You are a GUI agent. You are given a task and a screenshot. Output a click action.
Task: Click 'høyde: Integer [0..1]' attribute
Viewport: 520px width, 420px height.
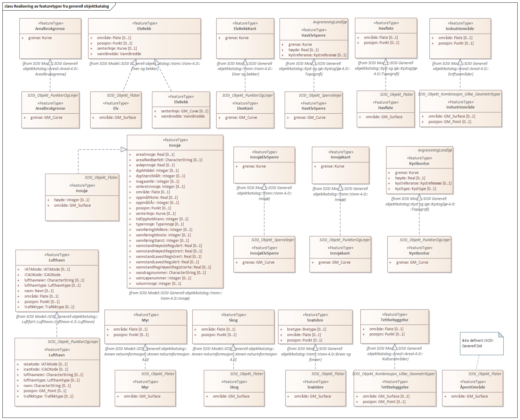71,200
